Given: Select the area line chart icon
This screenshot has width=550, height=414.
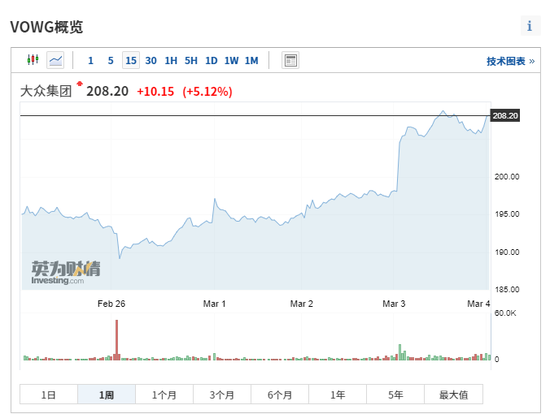Looking at the screenshot, I should tap(55, 60).
